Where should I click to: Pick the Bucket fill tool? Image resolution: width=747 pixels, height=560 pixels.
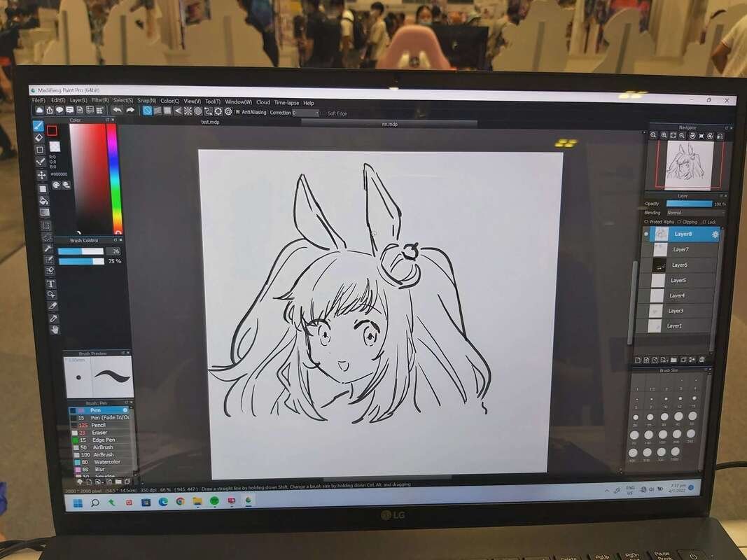coord(43,200)
